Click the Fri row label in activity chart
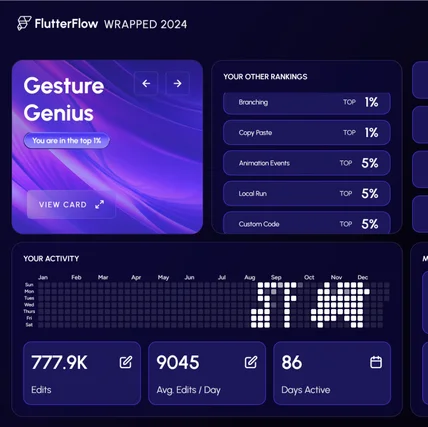Screen dimensions: 428x427 coord(30,318)
